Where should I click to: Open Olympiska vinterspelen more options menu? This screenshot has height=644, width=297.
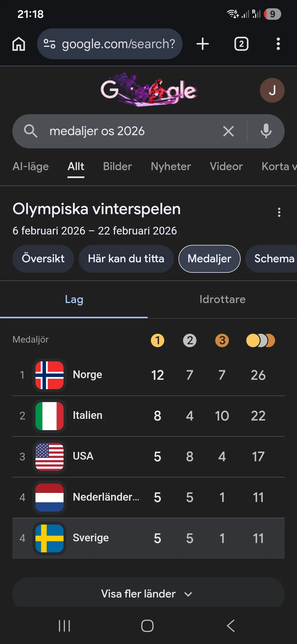(279, 212)
